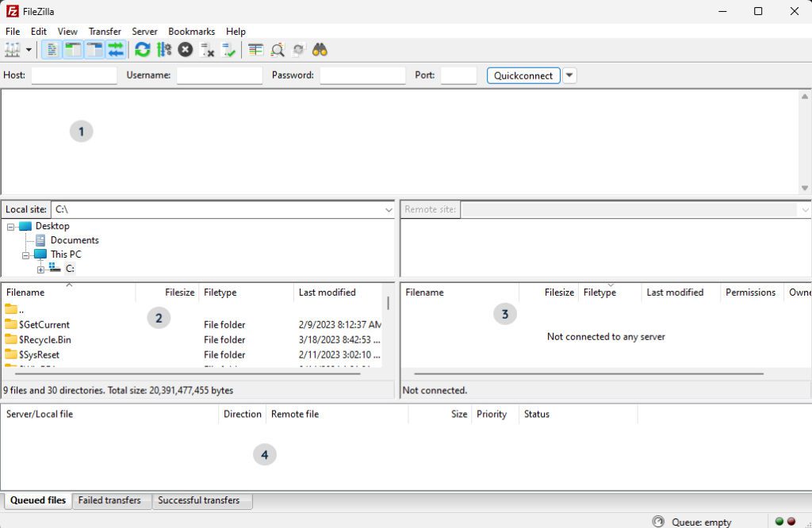Sort local files by Filename column
The height and width of the screenshot is (528, 812).
[x=68, y=293]
